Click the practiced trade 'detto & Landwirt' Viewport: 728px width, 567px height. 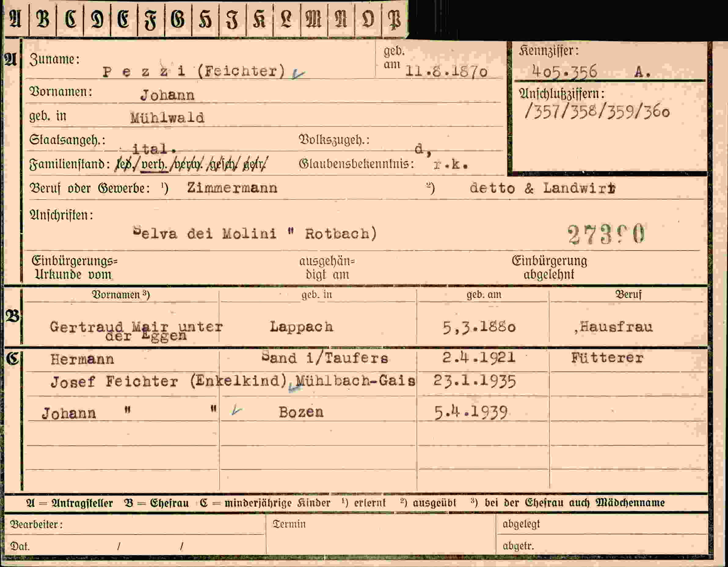542,188
